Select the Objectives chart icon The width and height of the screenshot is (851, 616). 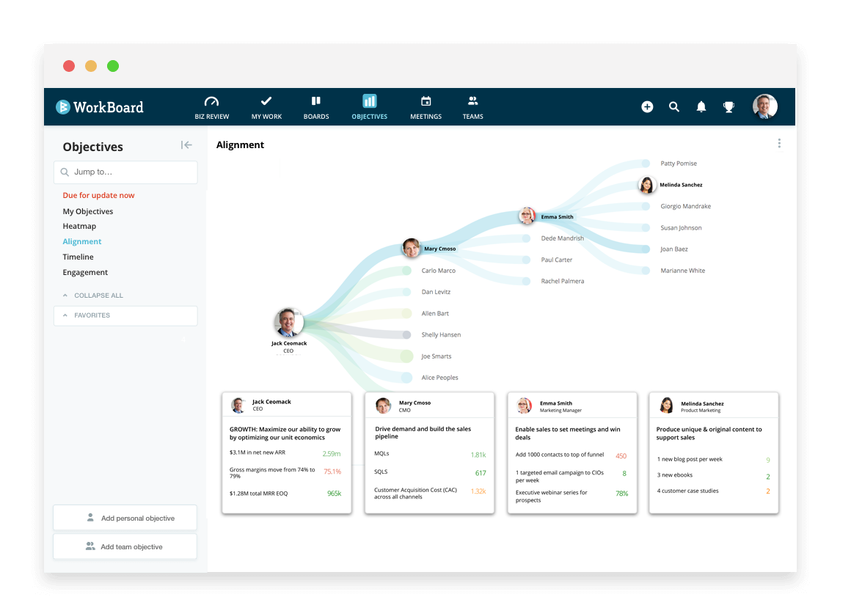coord(369,101)
